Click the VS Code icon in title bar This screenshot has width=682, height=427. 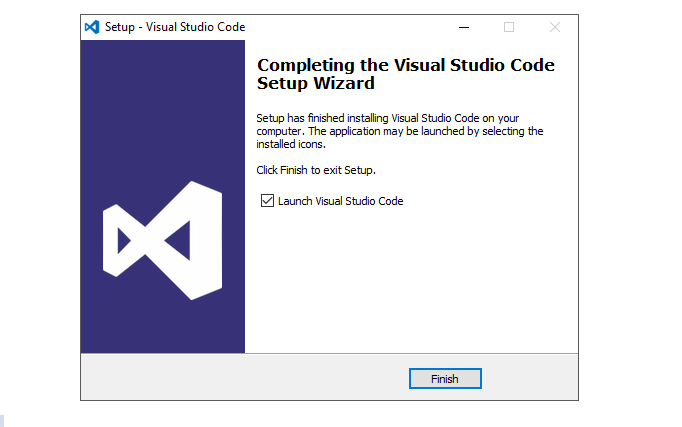[x=92, y=27]
